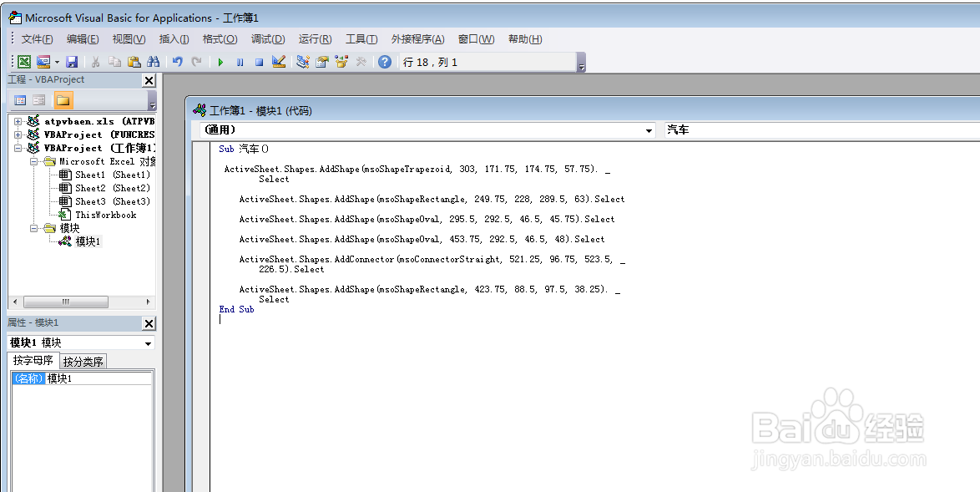Expand the atpvbaen.xls project node
The height and width of the screenshot is (492, 980).
(x=18, y=121)
